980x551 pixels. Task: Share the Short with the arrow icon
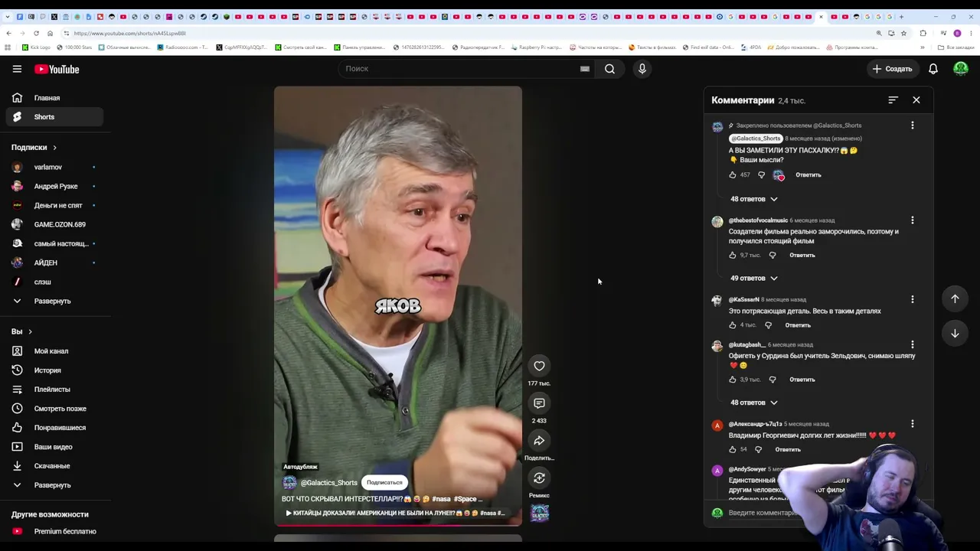click(x=539, y=441)
